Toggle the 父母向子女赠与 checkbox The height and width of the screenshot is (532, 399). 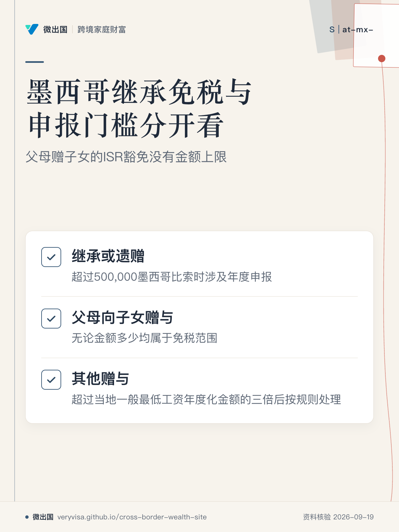coord(51,319)
